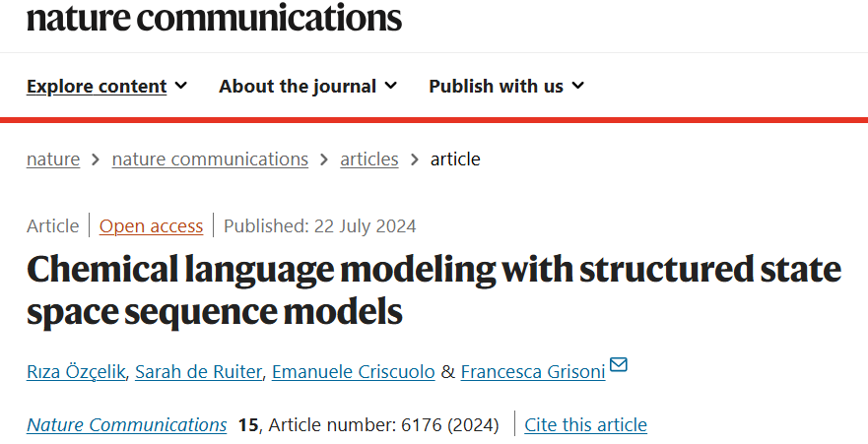Screen dimensions: 868x444
Task: Navigate to articles breadcrumb
Action: click(369, 159)
